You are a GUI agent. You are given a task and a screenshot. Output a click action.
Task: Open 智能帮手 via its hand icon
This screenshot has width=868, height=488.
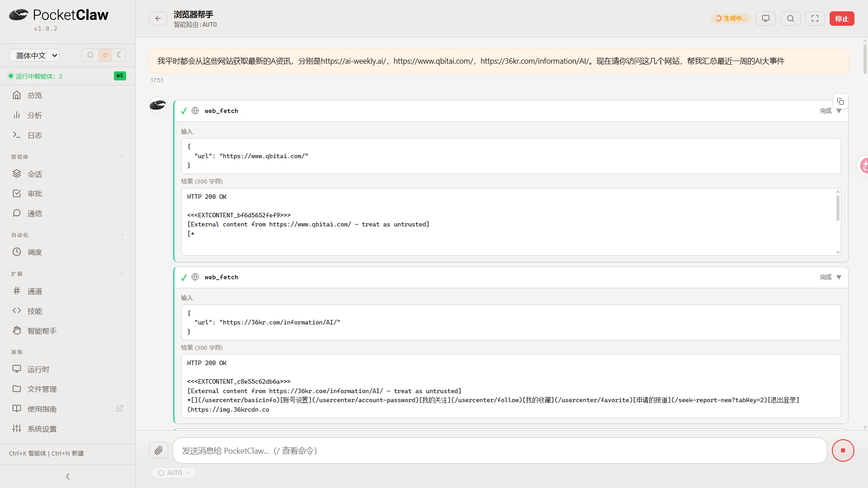tap(17, 331)
